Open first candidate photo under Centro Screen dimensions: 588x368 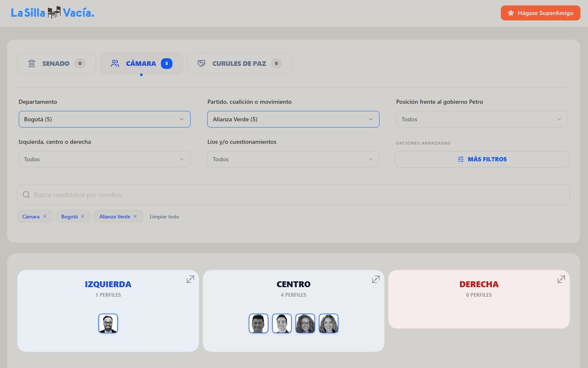click(258, 323)
